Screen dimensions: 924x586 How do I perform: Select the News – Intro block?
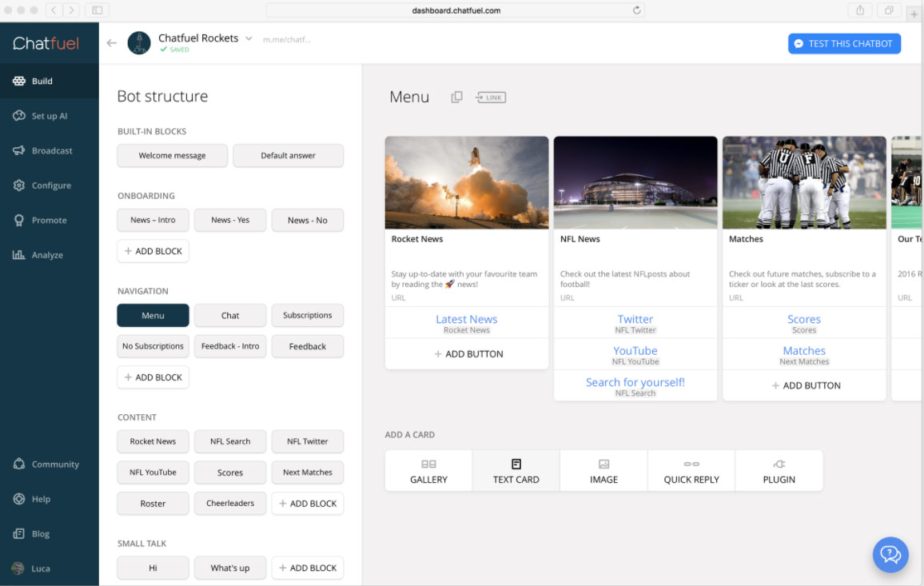click(x=153, y=220)
